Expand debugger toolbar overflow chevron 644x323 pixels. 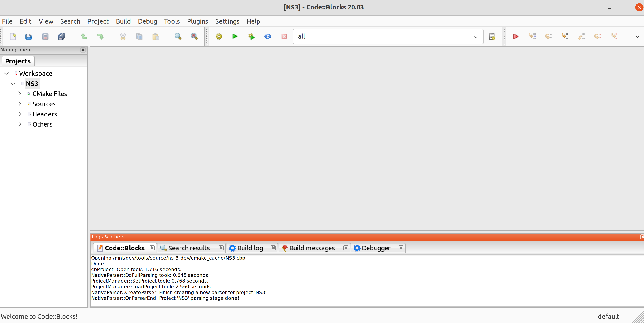click(637, 36)
